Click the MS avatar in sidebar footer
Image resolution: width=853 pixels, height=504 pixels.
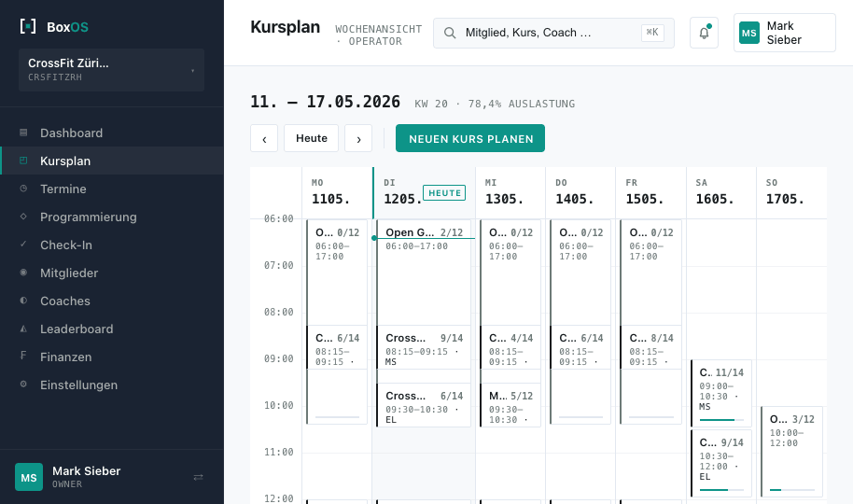pos(29,477)
